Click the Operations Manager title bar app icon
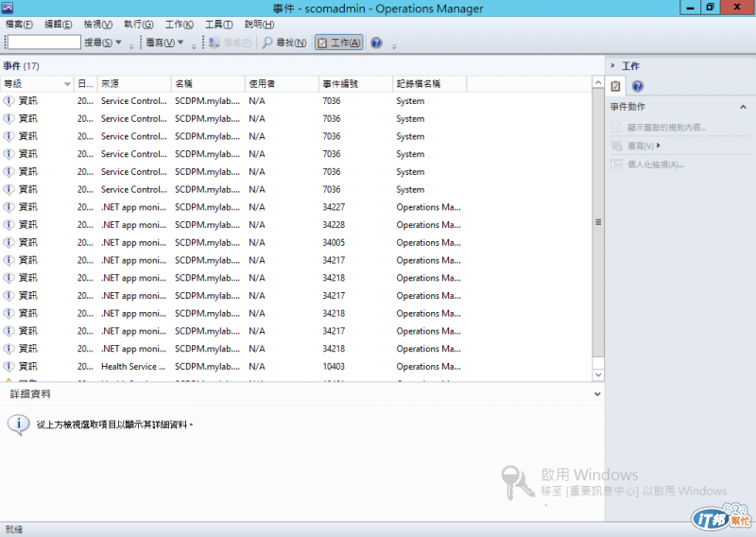The image size is (756, 537). pyautogui.click(x=8, y=8)
